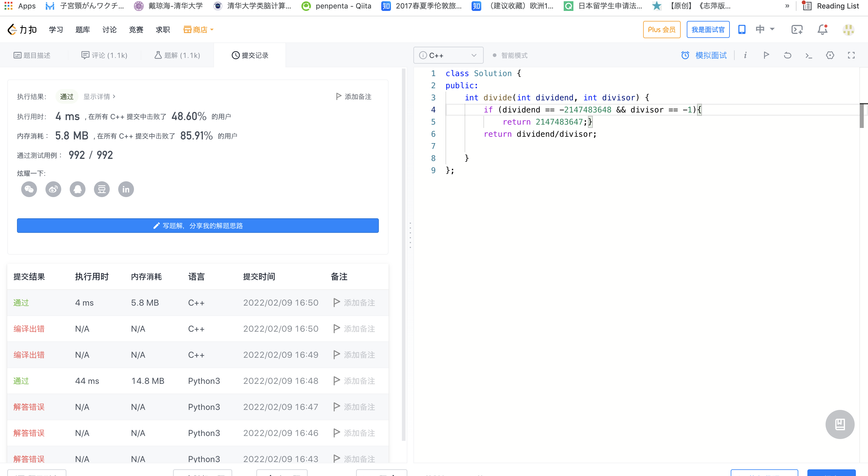Screen dimensions: 868x476
Task: Open the floating notebook button
Action: click(840, 424)
